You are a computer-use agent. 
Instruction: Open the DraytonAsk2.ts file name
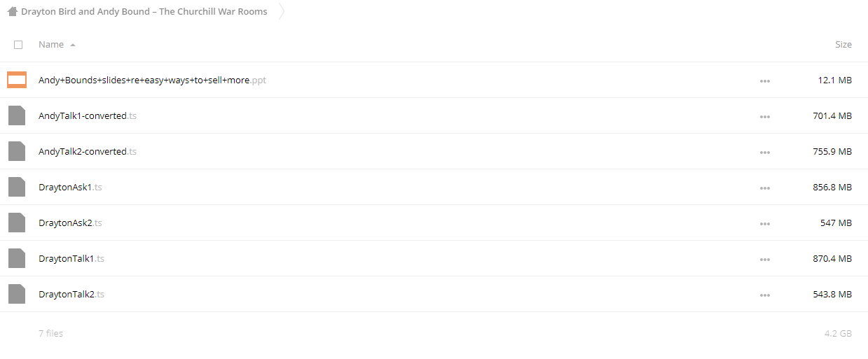pyautogui.click(x=70, y=223)
